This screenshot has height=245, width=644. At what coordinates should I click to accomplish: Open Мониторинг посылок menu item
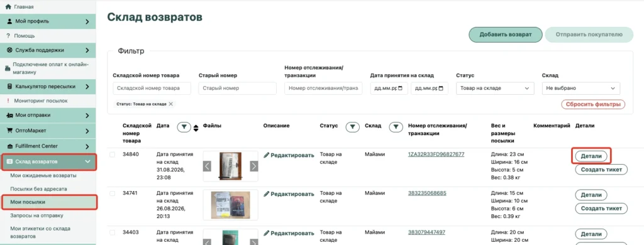pyautogui.click(x=41, y=101)
